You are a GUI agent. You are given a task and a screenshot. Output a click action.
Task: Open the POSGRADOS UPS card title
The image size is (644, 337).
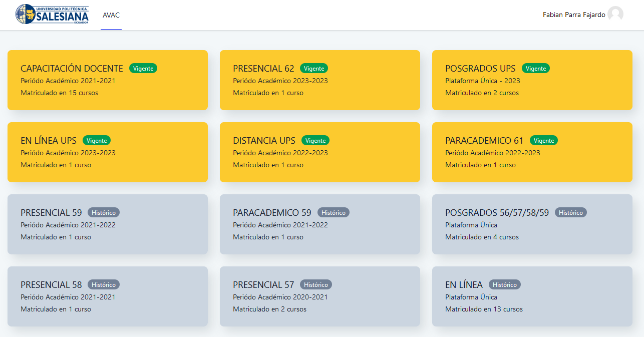click(x=480, y=69)
